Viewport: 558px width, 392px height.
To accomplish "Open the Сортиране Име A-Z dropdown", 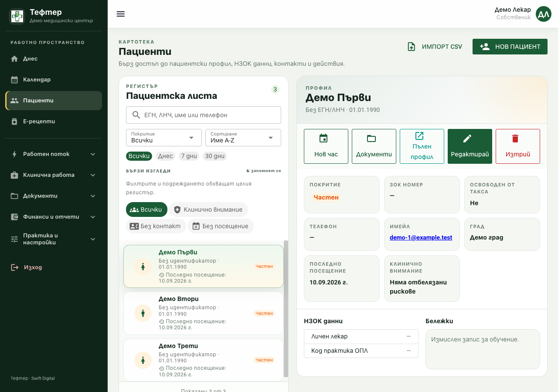I will click(243, 138).
